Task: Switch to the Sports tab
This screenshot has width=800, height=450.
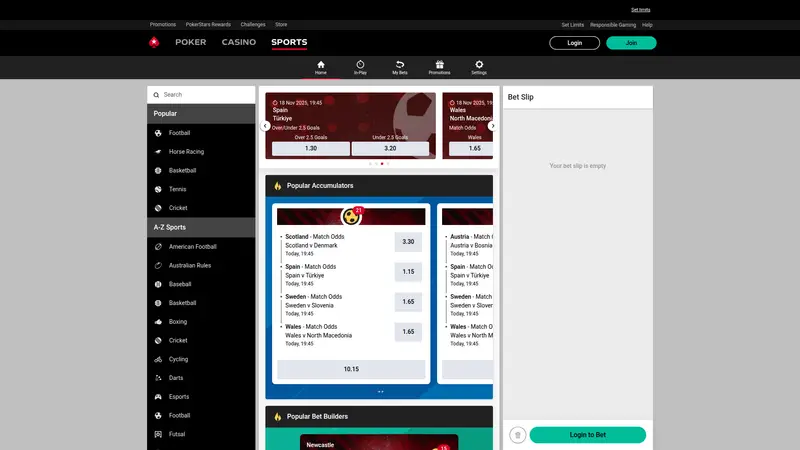Action: coord(289,42)
